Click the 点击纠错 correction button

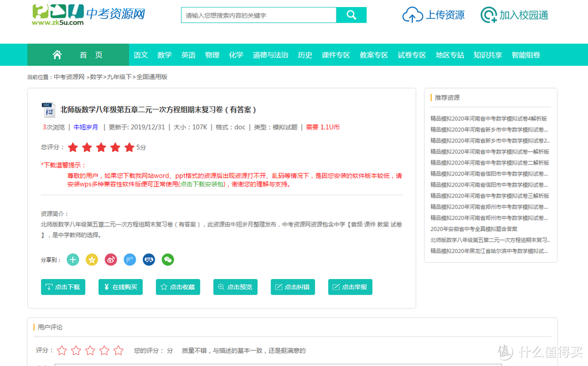[292, 287]
